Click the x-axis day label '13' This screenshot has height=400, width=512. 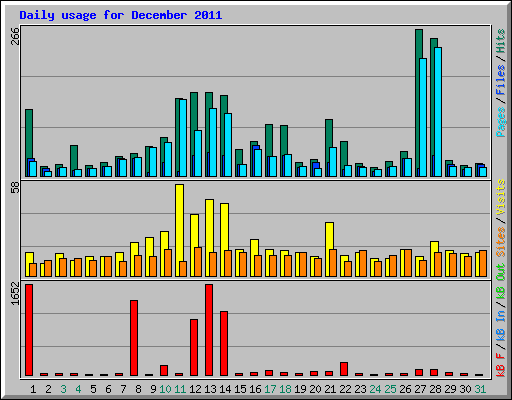tap(210, 389)
